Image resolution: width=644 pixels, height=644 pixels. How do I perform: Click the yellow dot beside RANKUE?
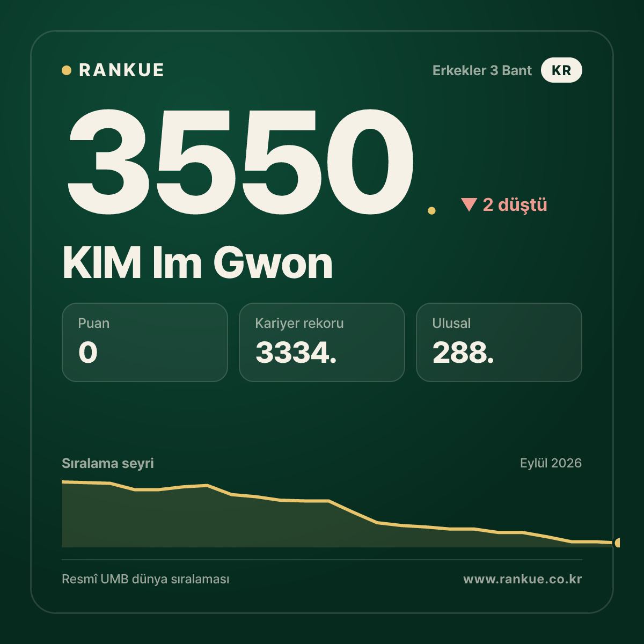point(67,70)
